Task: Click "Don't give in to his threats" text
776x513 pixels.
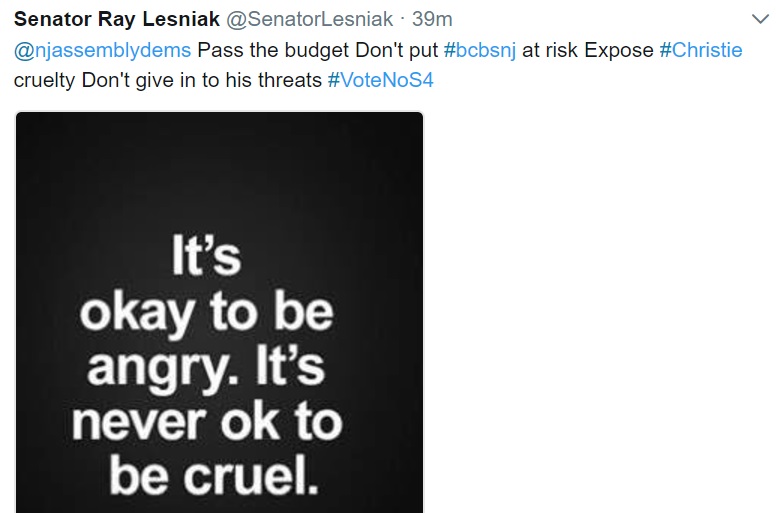Action: [x=207, y=78]
